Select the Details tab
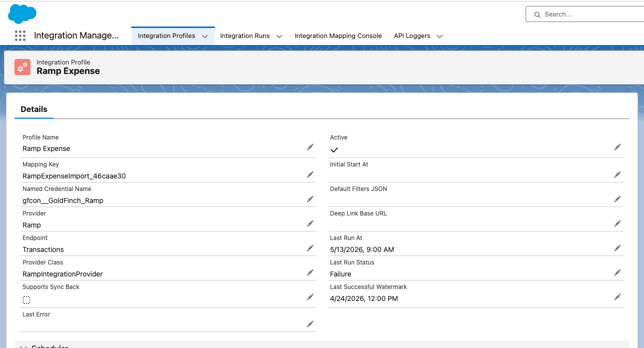The image size is (644, 348). (34, 109)
